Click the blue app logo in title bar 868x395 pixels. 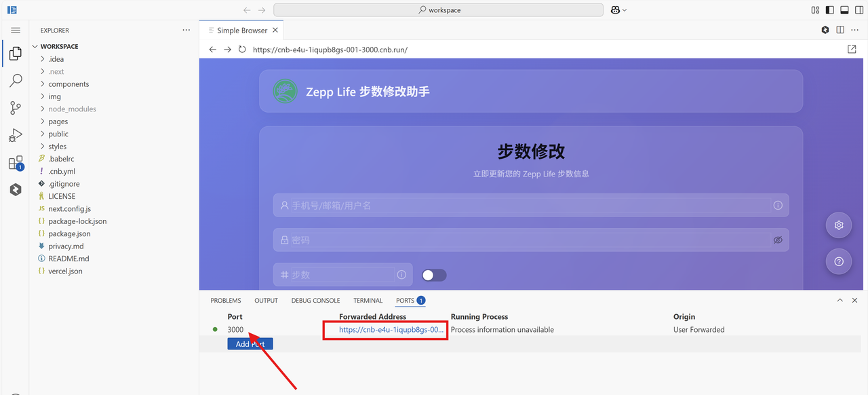[12, 10]
